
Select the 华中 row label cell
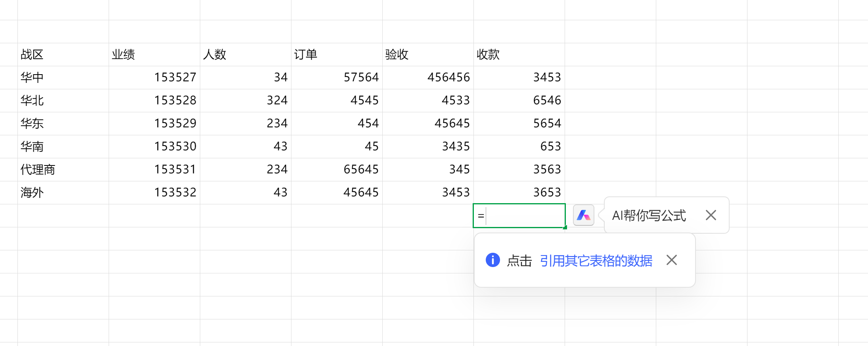pos(63,77)
